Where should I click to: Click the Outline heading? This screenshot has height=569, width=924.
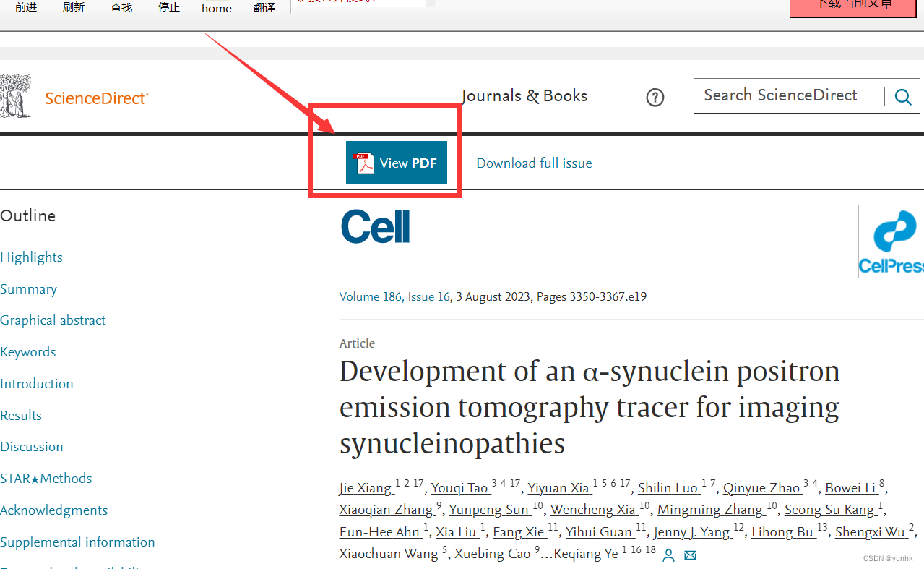(x=27, y=216)
